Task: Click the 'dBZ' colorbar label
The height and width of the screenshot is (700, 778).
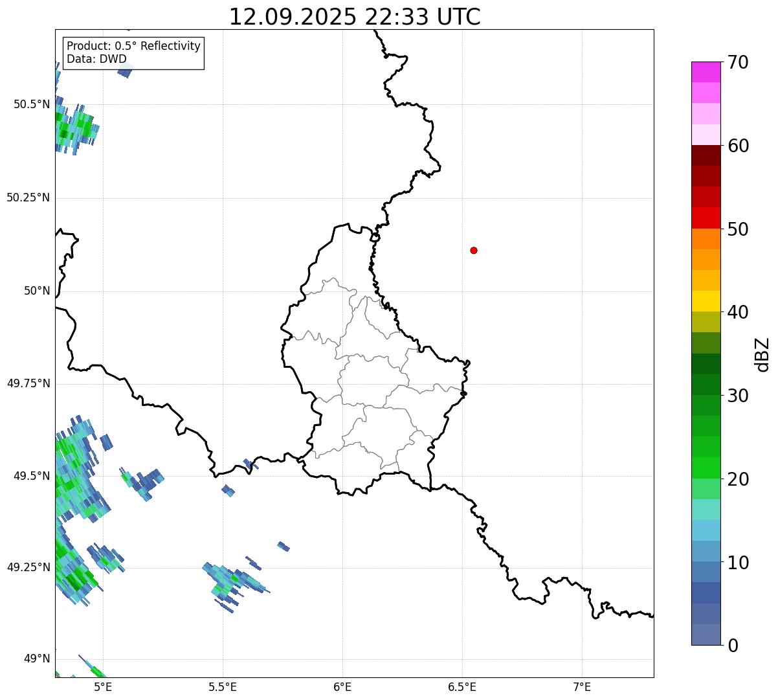Action: [762, 354]
